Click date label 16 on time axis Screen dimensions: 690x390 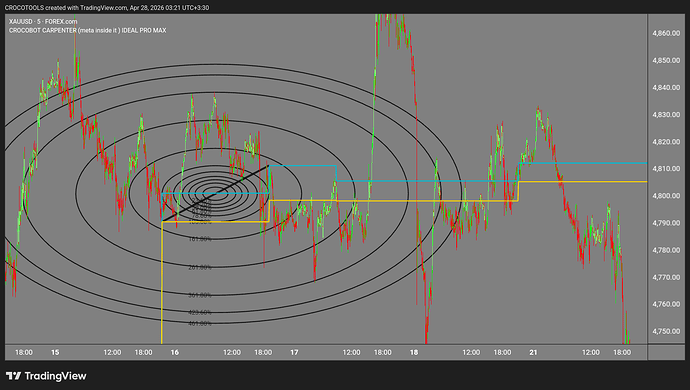(x=175, y=353)
